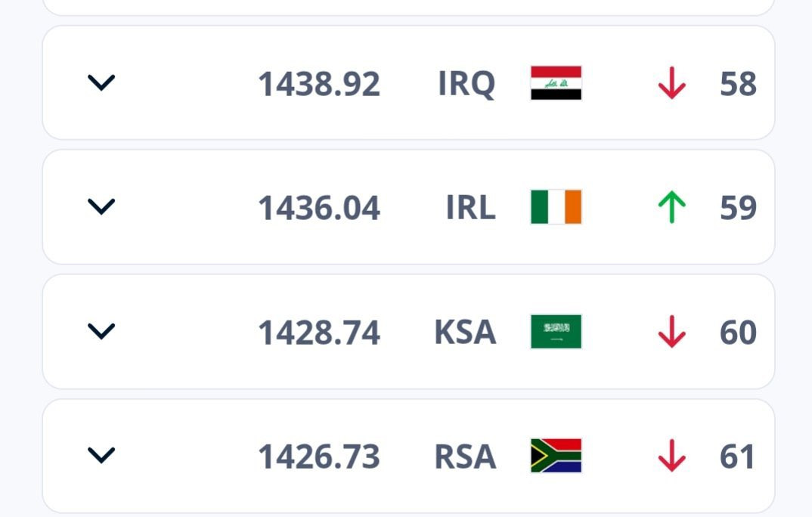Expand the Ireland row chevron

point(101,206)
